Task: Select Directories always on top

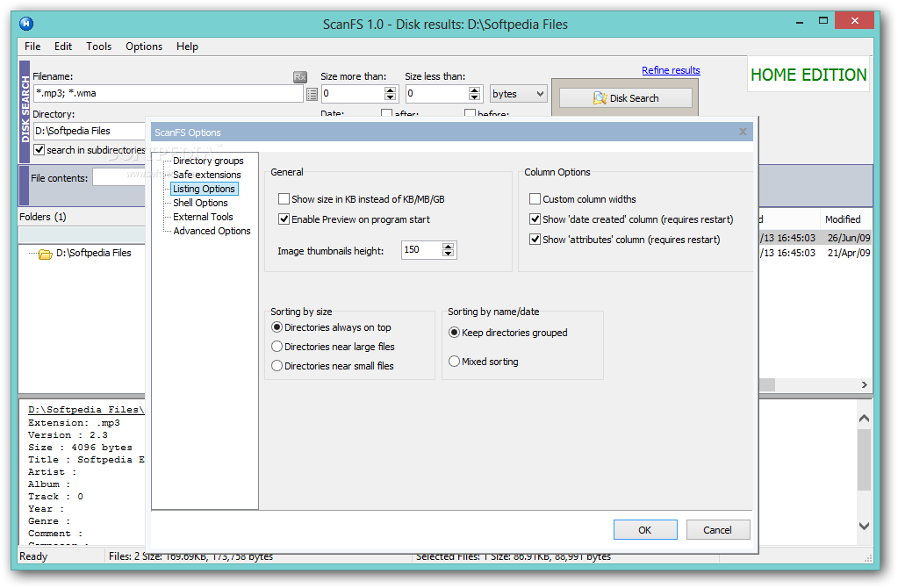Action: pyautogui.click(x=277, y=327)
